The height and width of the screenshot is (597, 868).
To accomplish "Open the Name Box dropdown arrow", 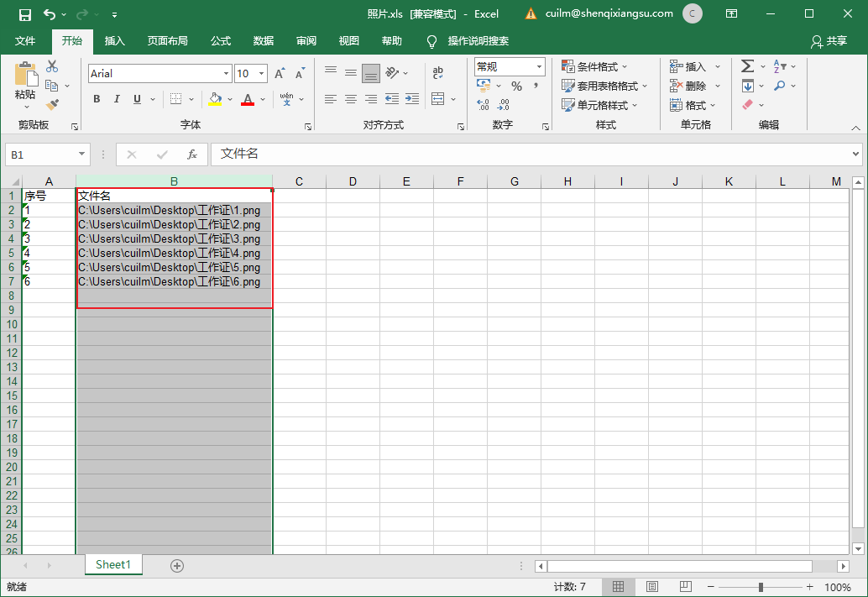I will (x=81, y=154).
